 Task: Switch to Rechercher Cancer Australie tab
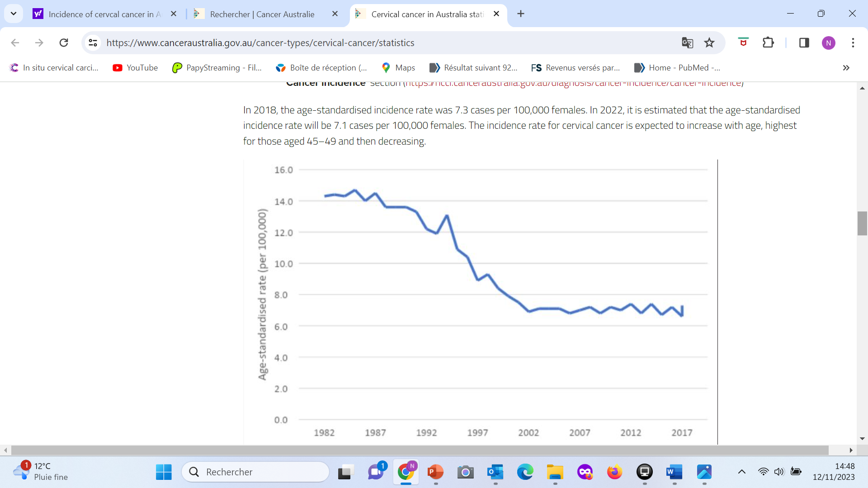tap(262, 14)
